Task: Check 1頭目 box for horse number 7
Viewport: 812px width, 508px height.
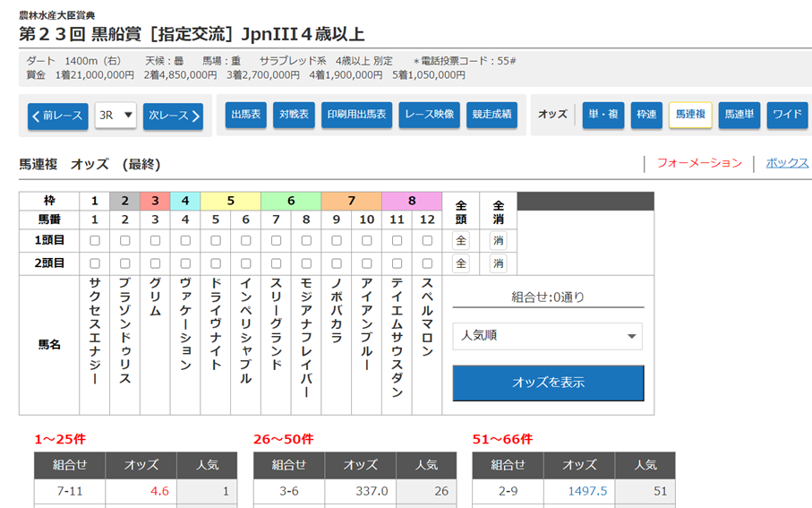Action: (x=276, y=240)
